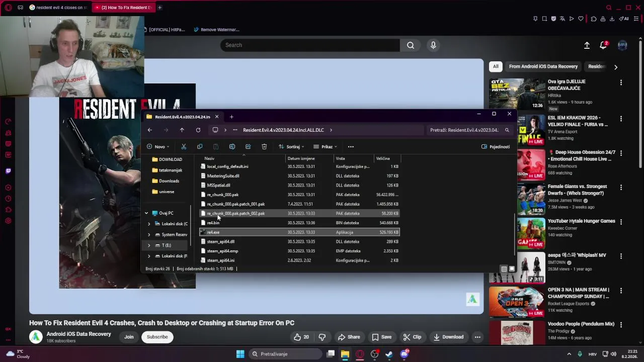Image resolution: width=644 pixels, height=362 pixels.
Task: Open the three-dot more options in Explorer toolbar
Action: [x=351, y=147]
